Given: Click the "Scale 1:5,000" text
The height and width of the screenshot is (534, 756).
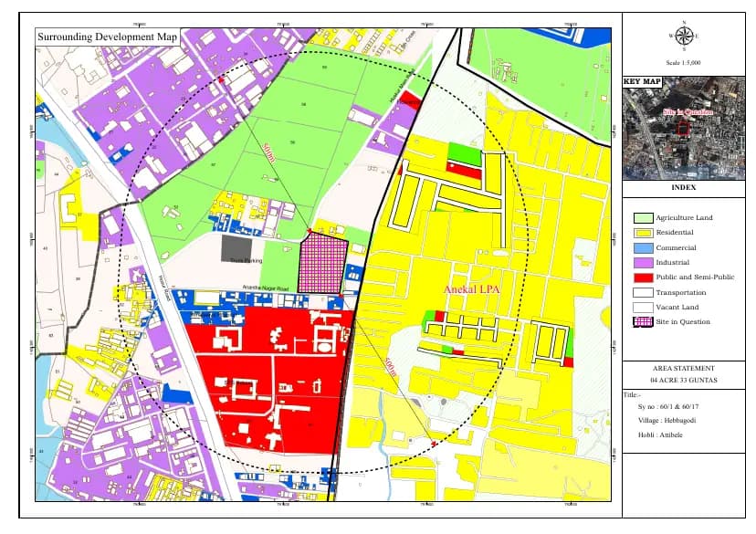Looking at the screenshot, I should tap(683, 63).
